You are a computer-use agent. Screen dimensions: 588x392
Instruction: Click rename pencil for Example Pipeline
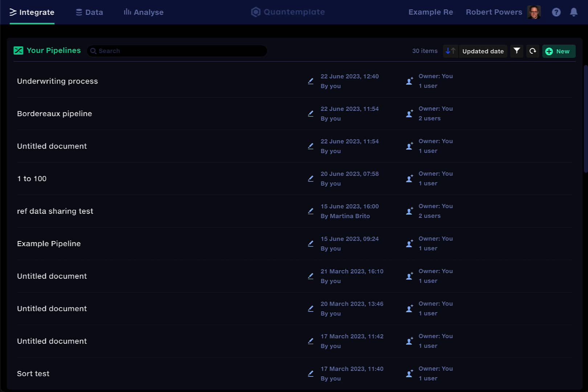pos(311,244)
